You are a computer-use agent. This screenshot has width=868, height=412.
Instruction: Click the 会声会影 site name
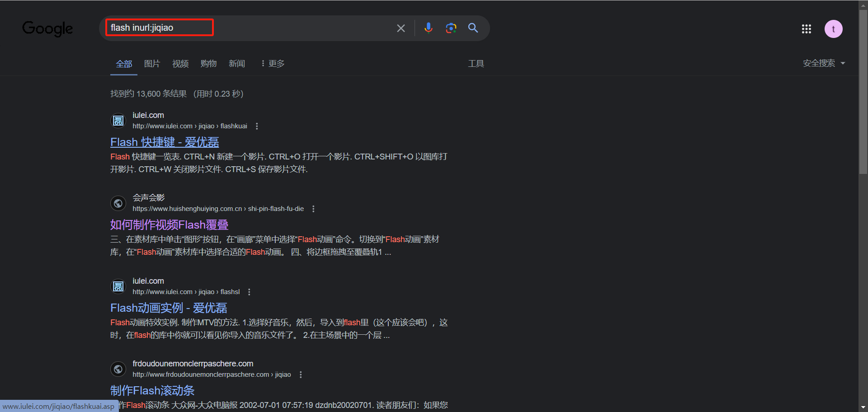click(149, 197)
